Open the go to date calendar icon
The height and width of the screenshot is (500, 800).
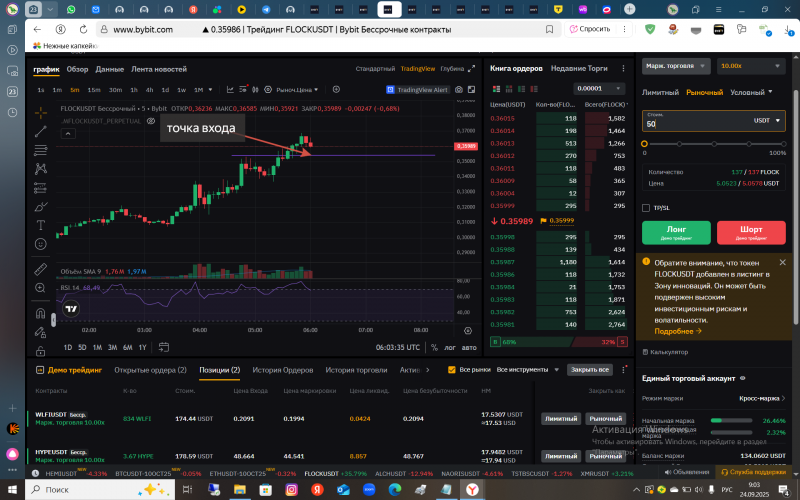164,347
